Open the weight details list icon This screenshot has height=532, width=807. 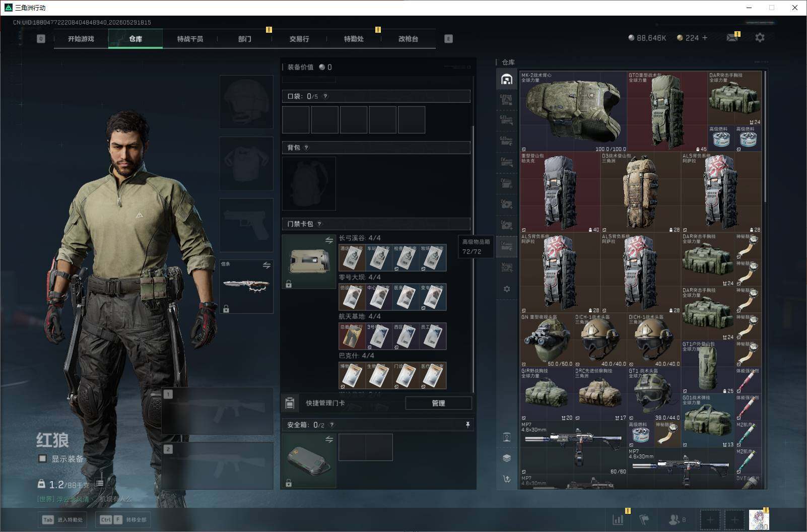click(x=100, y=483)
